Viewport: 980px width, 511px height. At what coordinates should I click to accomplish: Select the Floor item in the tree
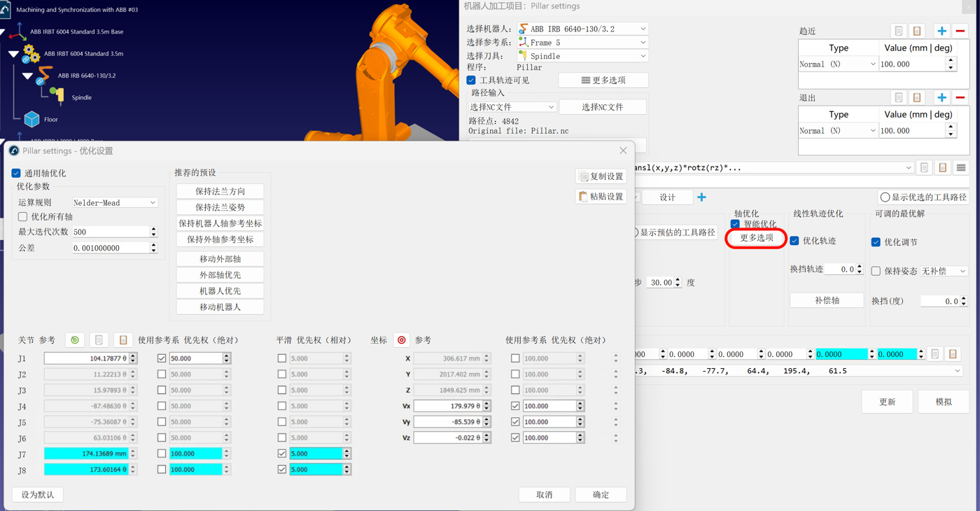coord(50,120)
